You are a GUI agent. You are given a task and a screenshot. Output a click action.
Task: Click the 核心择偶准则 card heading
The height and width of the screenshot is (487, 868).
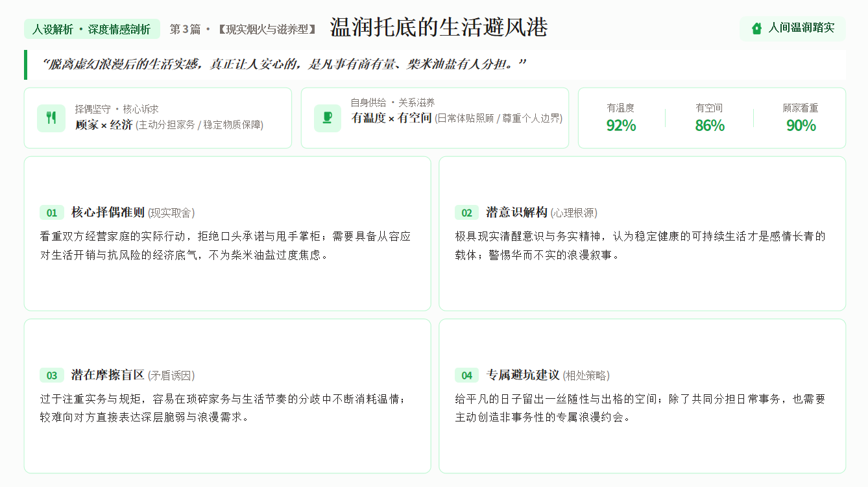click(108, 213)
